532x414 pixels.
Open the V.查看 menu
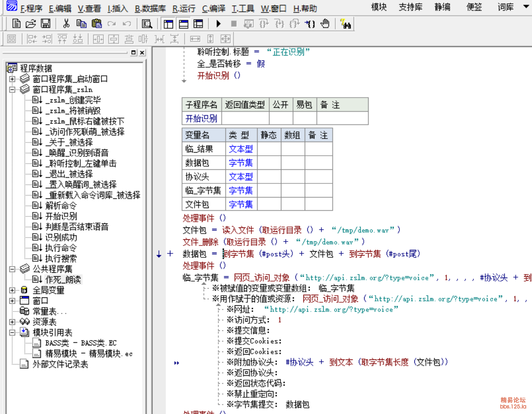coord(89,8)
